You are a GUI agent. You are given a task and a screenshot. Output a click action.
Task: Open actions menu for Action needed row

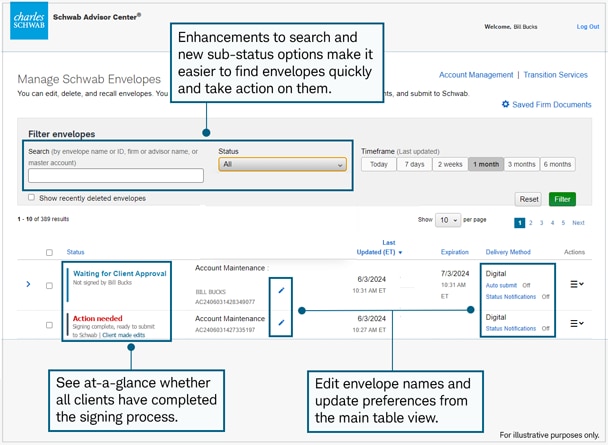coord(577,323)
